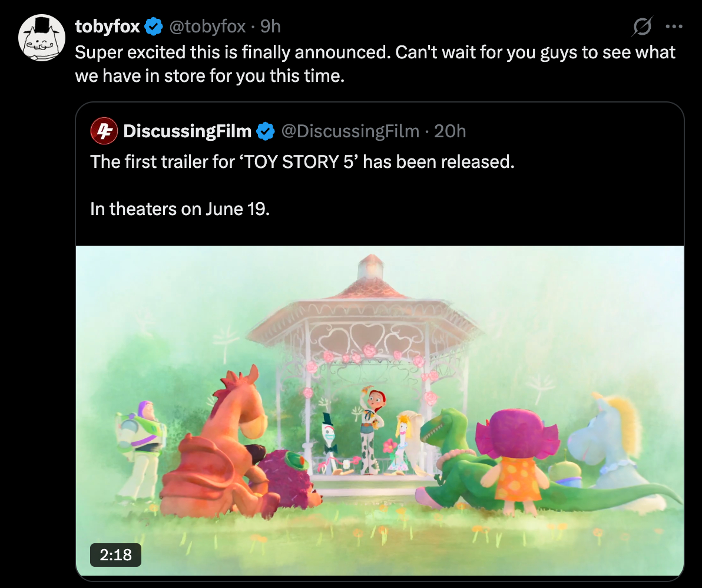This screenshot has height=588, width=702.
Task: Click the DiscussingFilm red logo avatar
Action: click(104, 131)
